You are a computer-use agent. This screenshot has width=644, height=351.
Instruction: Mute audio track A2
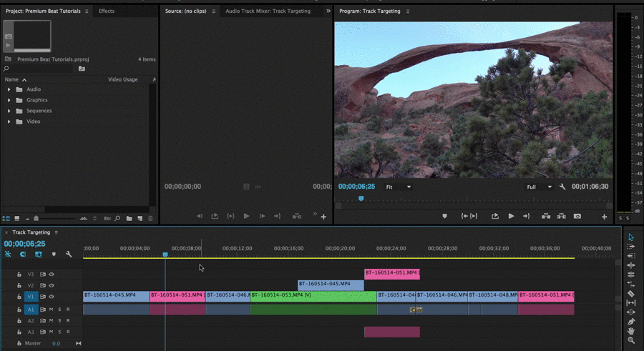coord(51,321)
